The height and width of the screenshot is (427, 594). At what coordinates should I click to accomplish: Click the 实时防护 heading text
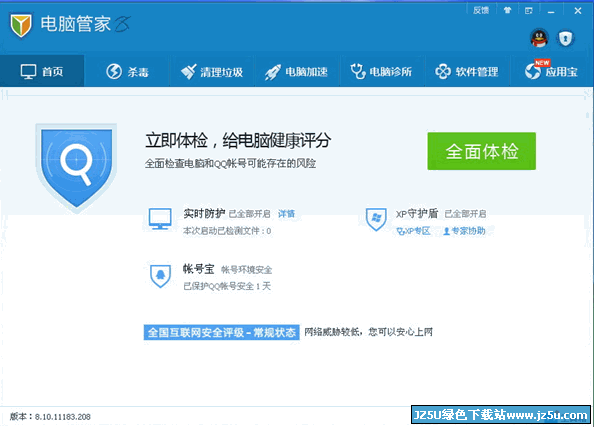(204, 214)
